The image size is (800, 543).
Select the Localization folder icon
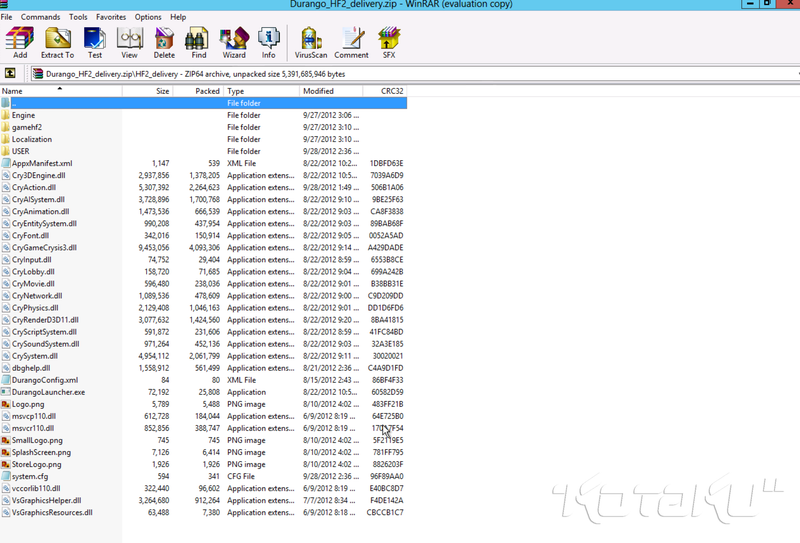tap(6, 139)
